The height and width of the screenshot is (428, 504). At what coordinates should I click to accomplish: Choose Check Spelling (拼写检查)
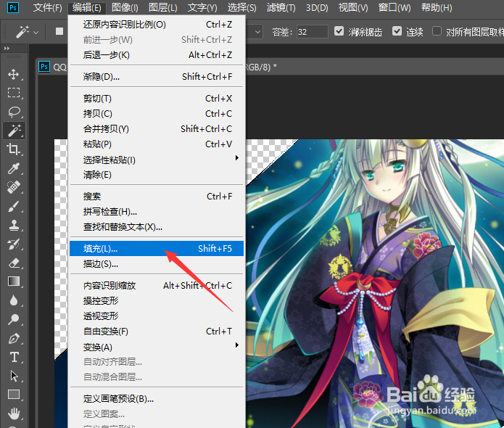157,212
